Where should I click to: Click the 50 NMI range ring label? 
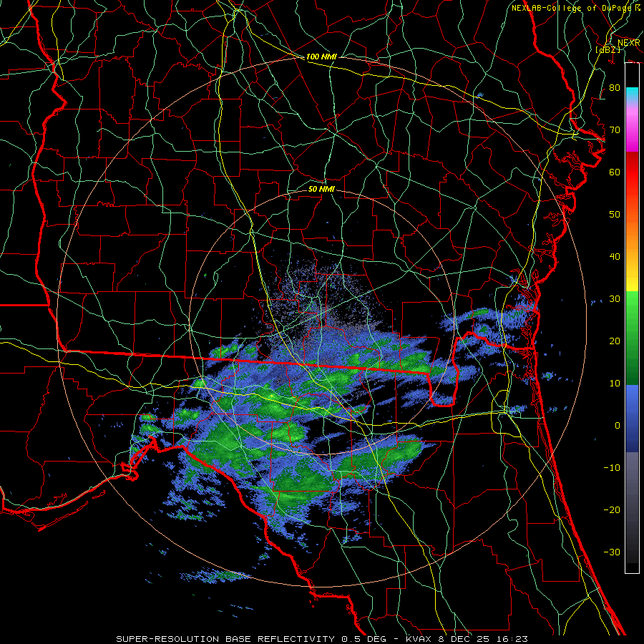coord(321,189)
